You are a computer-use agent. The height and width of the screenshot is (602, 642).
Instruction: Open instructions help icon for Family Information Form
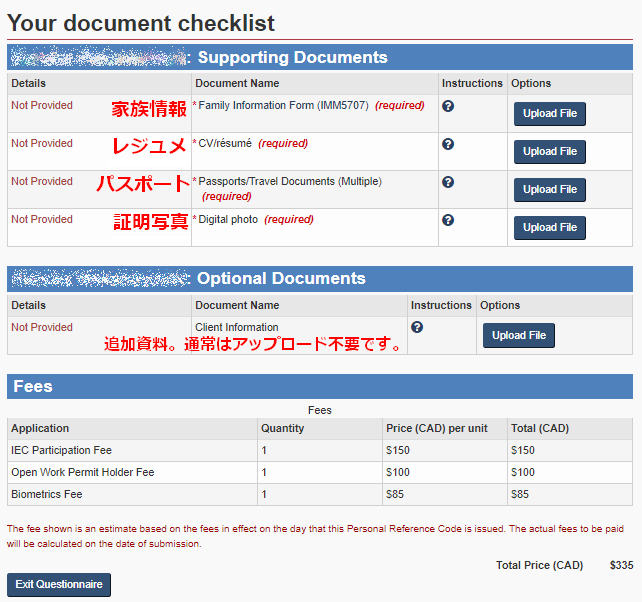[x=448, y=106]
